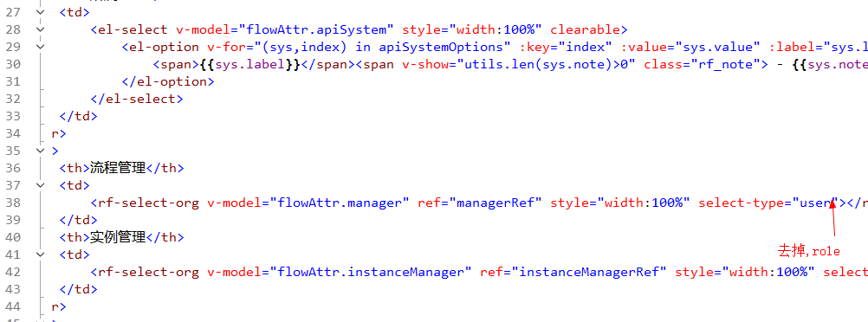Toggle the fold arrow on line 35

pos(39,150)
